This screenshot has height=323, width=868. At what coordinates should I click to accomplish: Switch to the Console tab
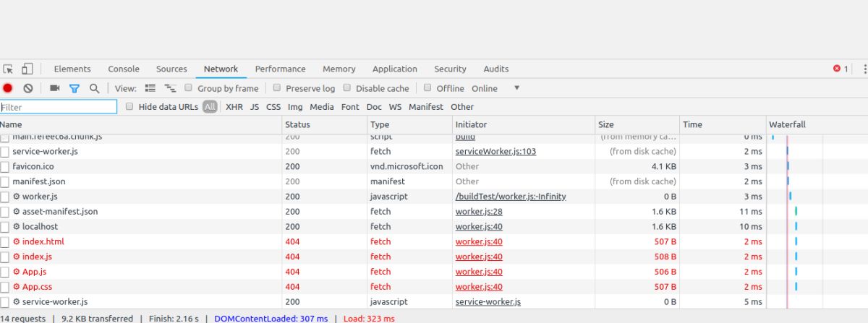pos(124,69)
